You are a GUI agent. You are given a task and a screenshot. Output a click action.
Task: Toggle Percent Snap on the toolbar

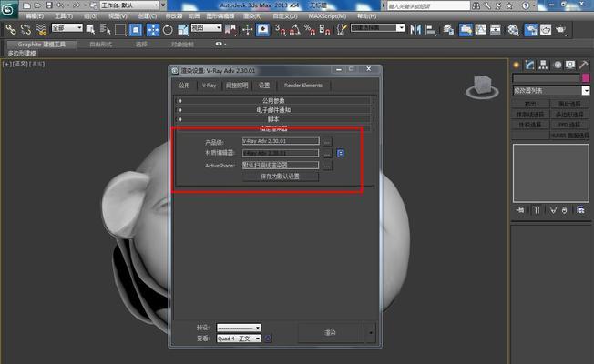point(310,29)
